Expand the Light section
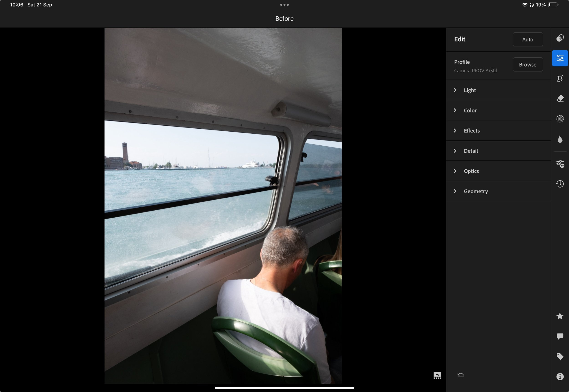The height and width of the screenshot is (392, 569). point(469,90)
